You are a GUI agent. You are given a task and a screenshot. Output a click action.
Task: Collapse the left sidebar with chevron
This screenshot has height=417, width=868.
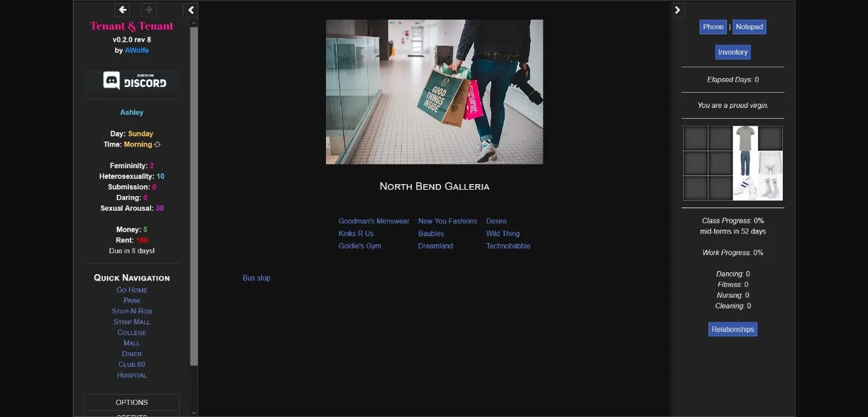191,10
